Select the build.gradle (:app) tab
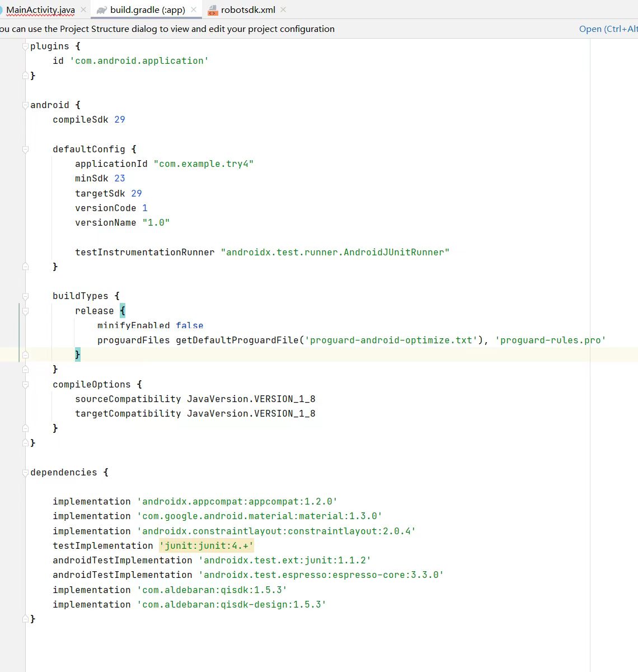The height and width of the screenshot is (672, 638). (x=148, y=10)
